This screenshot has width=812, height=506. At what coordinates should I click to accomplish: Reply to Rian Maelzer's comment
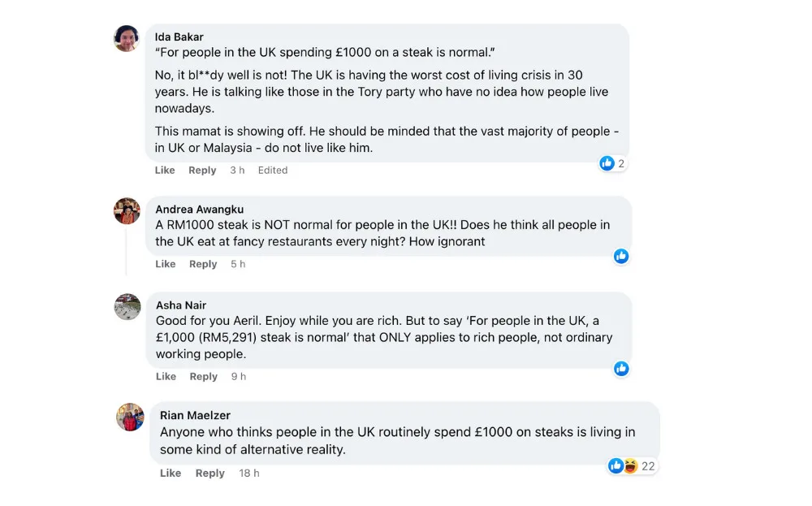[x=209, y=473]
